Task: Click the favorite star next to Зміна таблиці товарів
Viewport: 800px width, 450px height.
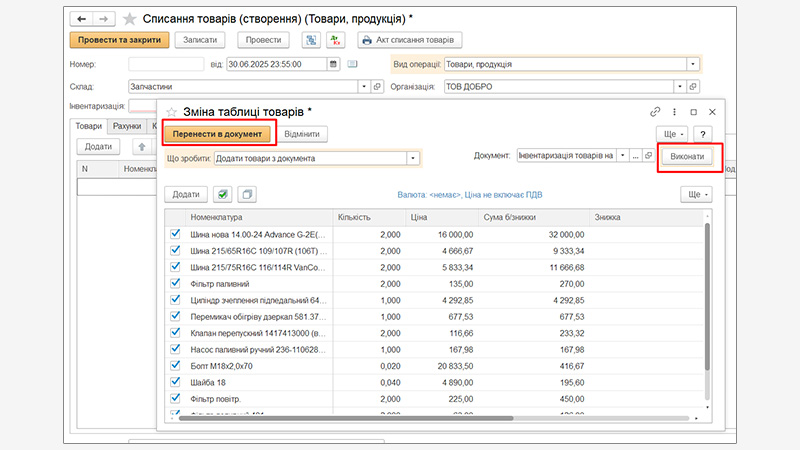Action: pos(172,111)
